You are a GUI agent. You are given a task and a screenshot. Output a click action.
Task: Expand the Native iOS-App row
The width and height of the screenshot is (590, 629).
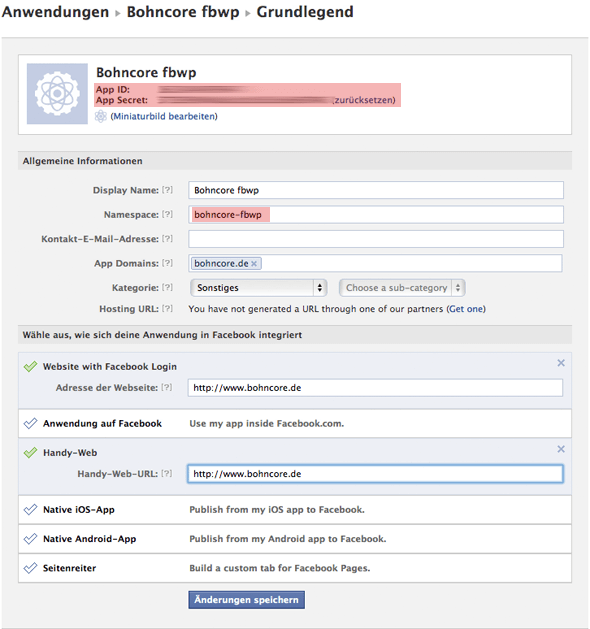click(x=295, y=510)
